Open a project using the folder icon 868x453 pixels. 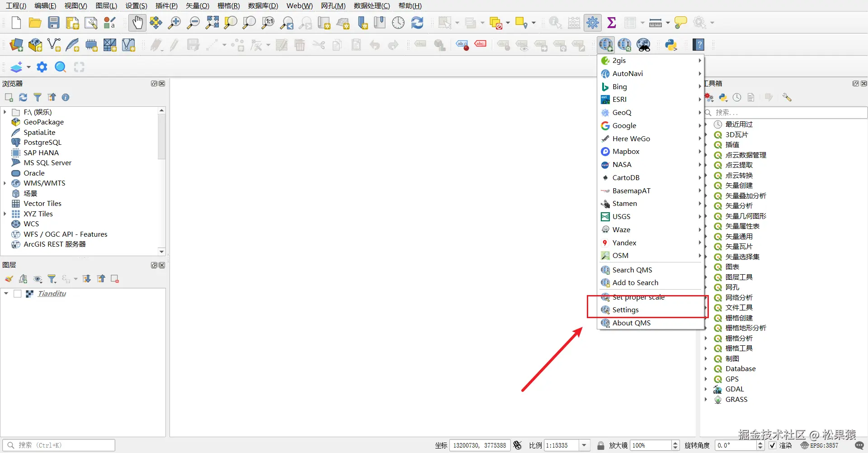[35, 23]
